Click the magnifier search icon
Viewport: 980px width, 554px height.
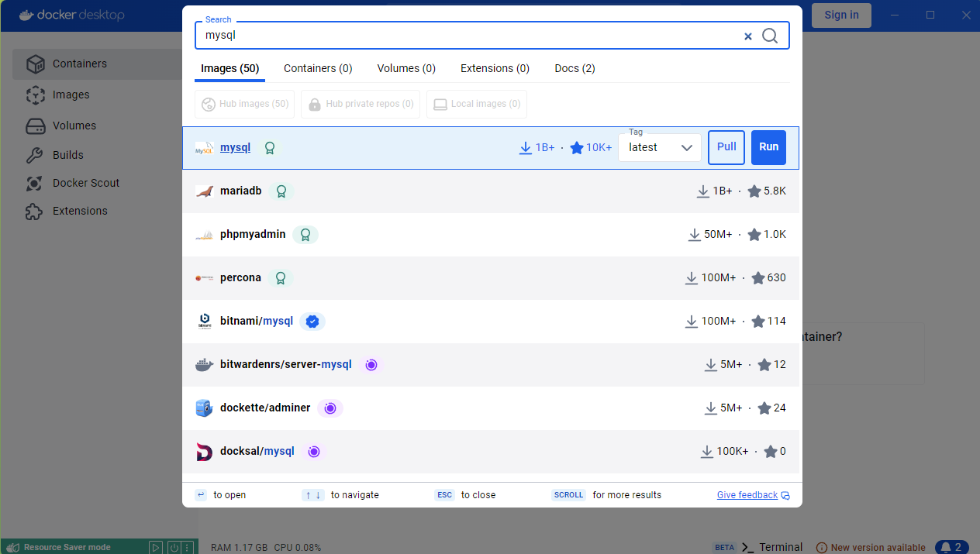pyautogui.click(x=770, y=36)
